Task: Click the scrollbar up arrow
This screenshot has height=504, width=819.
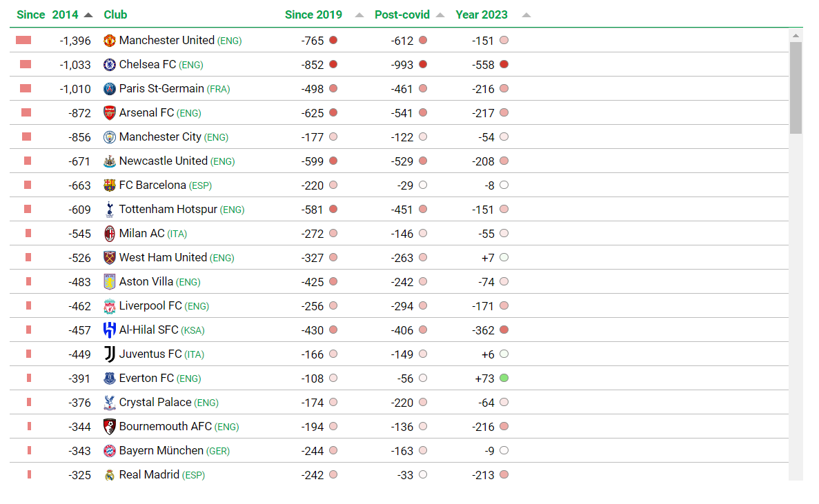Action: coord(796,35)
